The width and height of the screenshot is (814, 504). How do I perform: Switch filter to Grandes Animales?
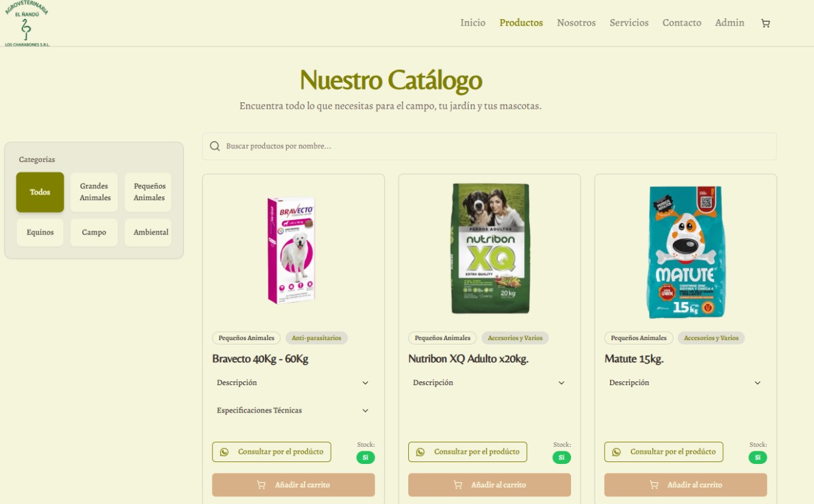pos(93,192)
